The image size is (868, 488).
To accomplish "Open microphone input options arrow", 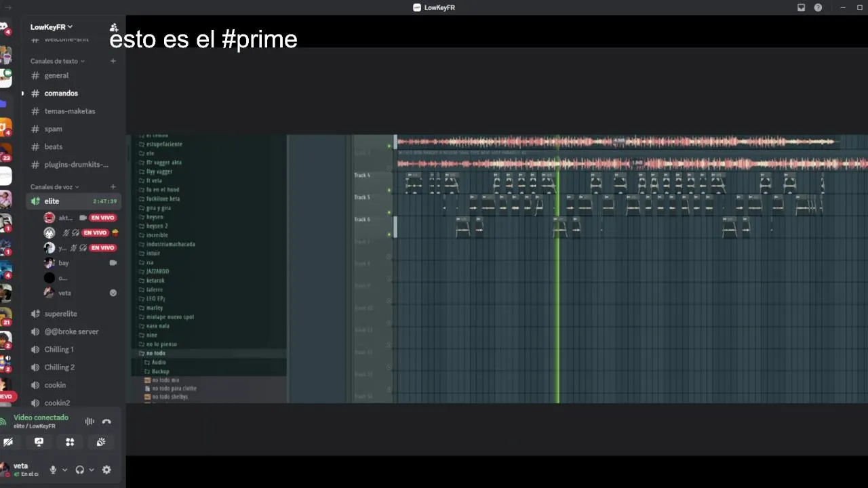I will (64, 470).
